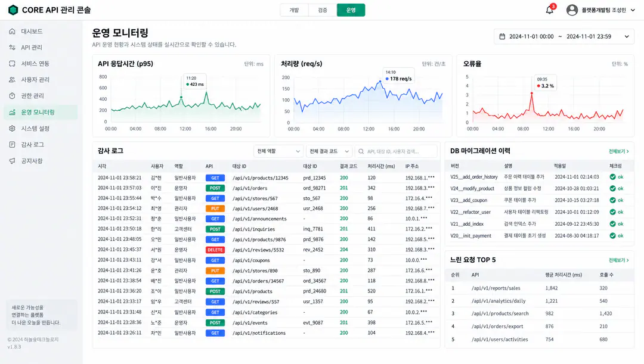644x364 pixels.
Task: Click the 204 result code cell
Action: (344, 250)
